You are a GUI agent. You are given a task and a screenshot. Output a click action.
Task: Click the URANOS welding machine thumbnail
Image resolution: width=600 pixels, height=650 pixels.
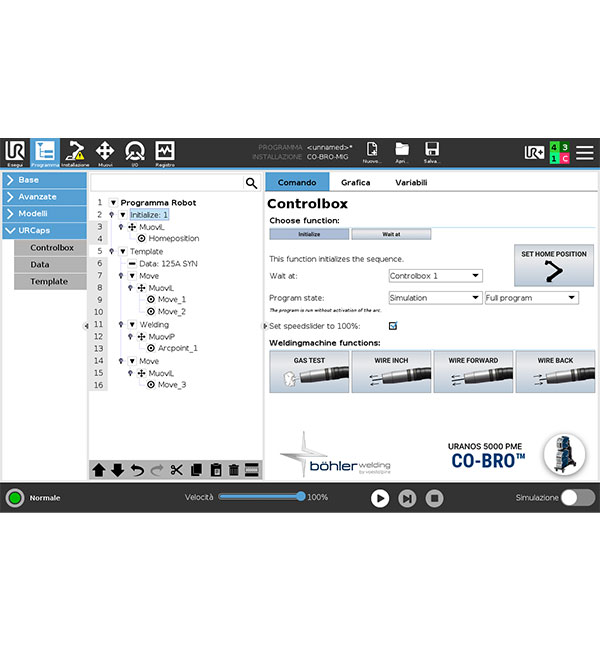[x=564, y=455]
